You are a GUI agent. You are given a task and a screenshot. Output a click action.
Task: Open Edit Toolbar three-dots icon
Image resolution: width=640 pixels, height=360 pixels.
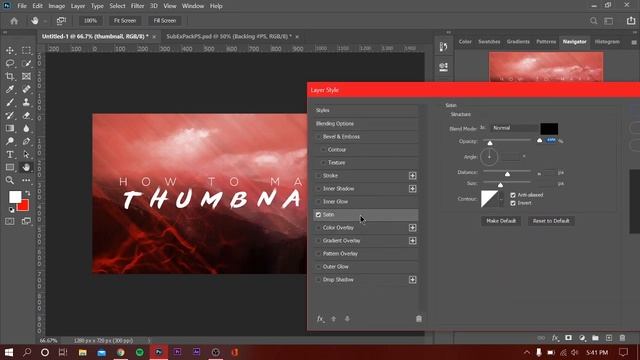coord(26,180)
